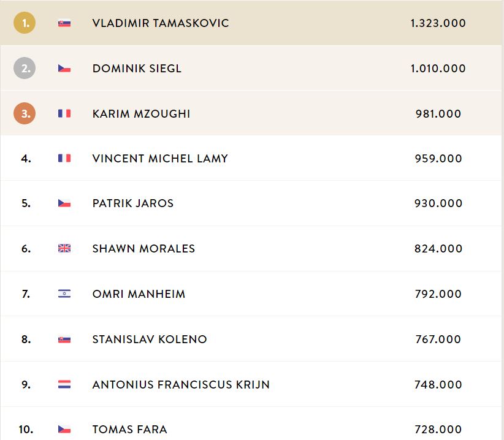Select player name Patrik Jaros
Viewport: 504px width, 440px height.
click(x=133, y=203)
